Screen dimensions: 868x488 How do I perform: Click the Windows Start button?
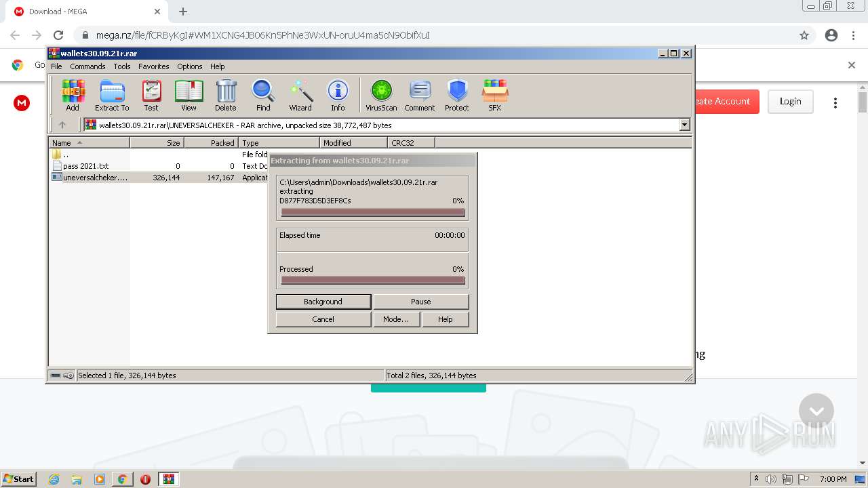pos(19,479)
